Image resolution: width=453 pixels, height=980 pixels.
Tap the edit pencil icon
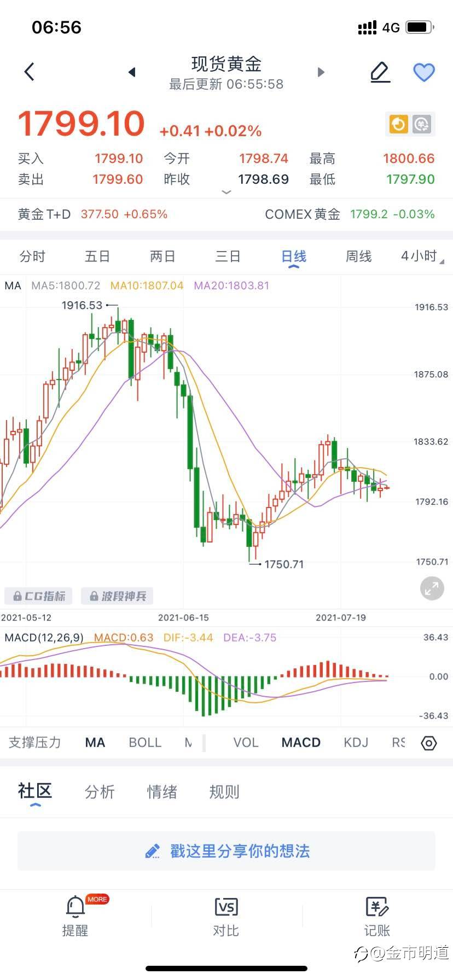pyautogui.click(x=380, y=72)
